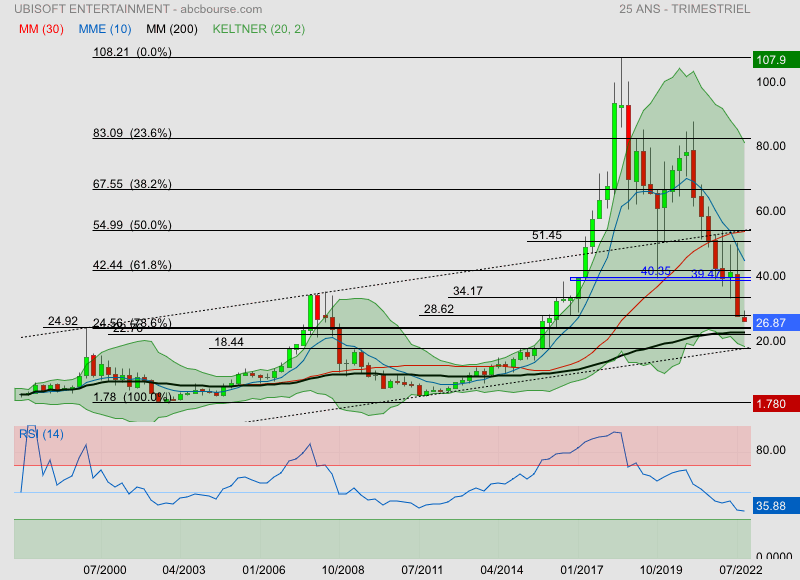Select the RSI (14) indicator label
Viewport: 800px width, 580px height.
tap(42, 433)
